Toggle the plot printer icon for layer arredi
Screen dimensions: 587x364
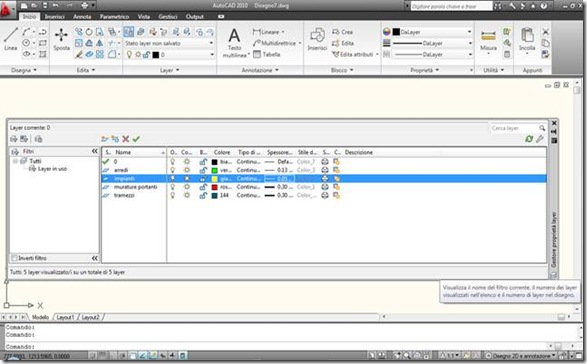[325, 170]
